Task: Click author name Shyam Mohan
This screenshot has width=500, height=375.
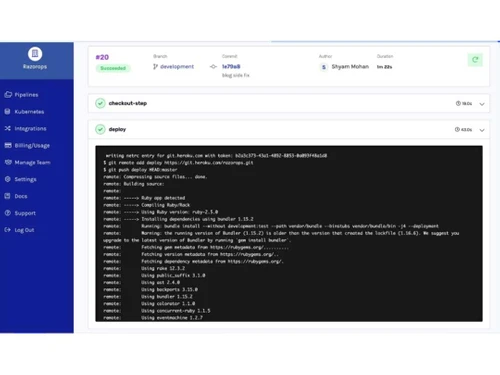Action: pos(350,67)
